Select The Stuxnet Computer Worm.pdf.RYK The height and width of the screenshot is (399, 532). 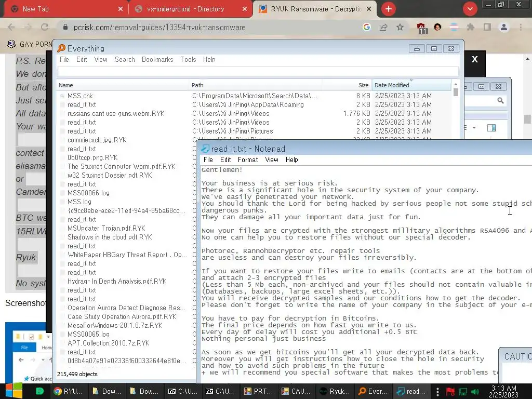[121, 166]
